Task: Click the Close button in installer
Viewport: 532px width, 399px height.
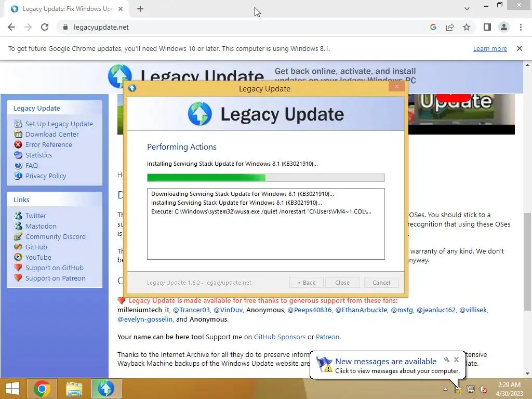Action: (x=342, y=282)
